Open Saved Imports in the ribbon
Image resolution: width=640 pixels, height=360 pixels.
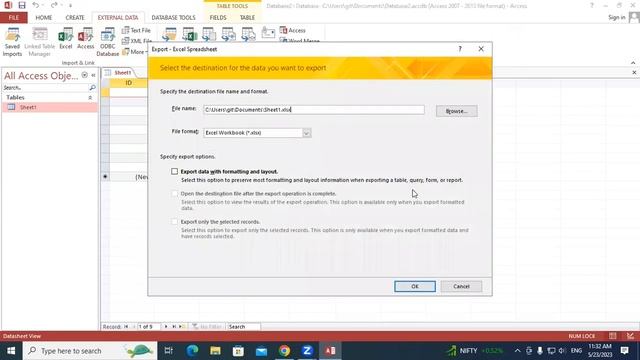click(12, 42)
